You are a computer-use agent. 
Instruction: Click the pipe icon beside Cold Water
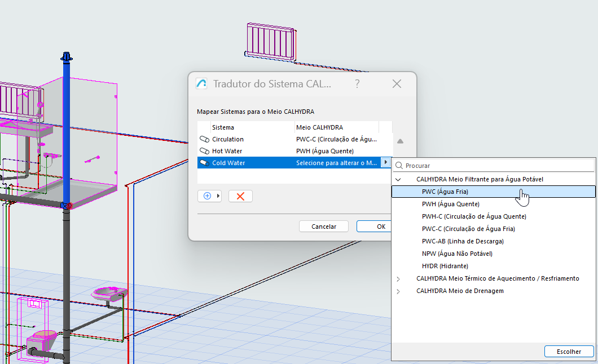coord(204,163)
